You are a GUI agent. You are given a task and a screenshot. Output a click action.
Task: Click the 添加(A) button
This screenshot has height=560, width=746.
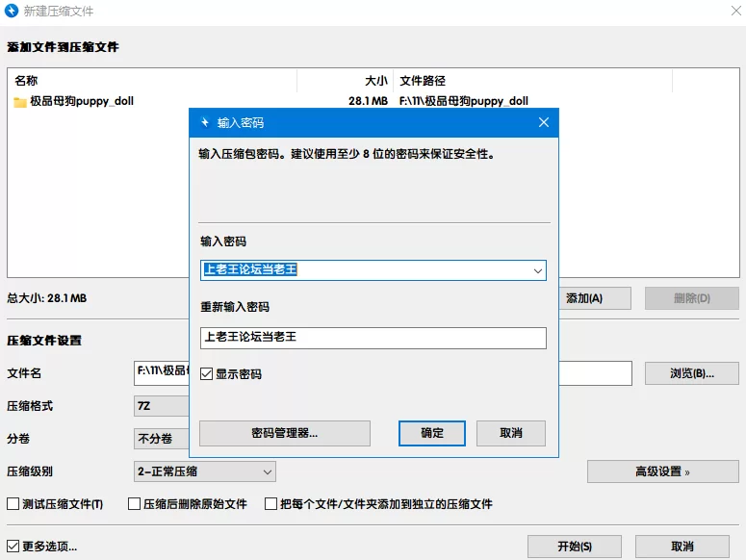[595, 298]
